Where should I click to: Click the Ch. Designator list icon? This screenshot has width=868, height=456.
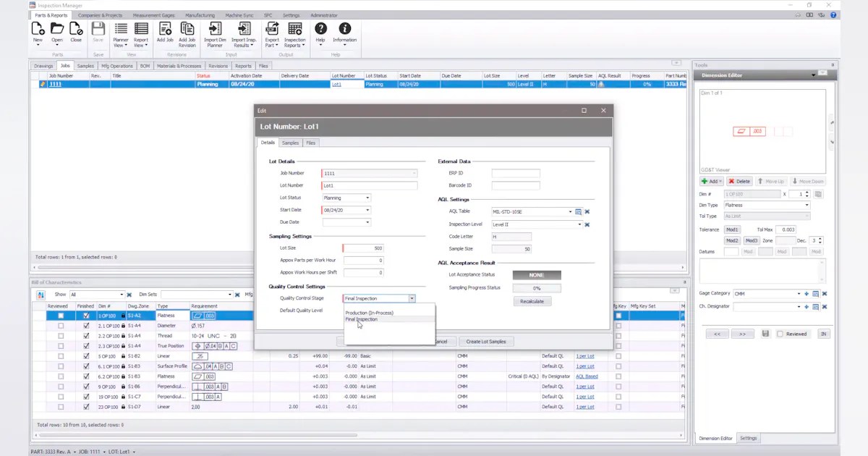815,307
